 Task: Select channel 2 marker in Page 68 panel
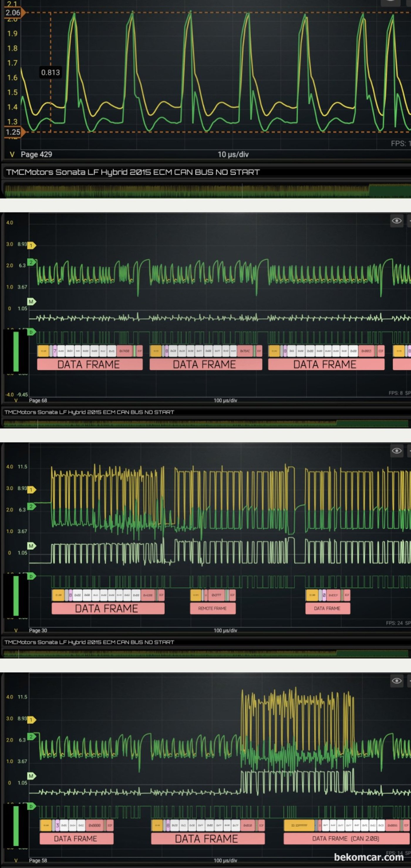(x=32, y=262)
